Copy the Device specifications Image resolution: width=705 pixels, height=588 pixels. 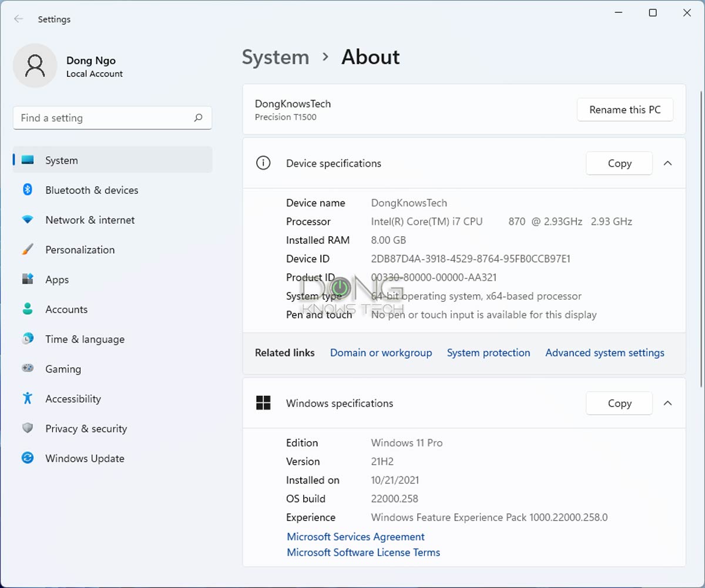[x=619, y=163]
